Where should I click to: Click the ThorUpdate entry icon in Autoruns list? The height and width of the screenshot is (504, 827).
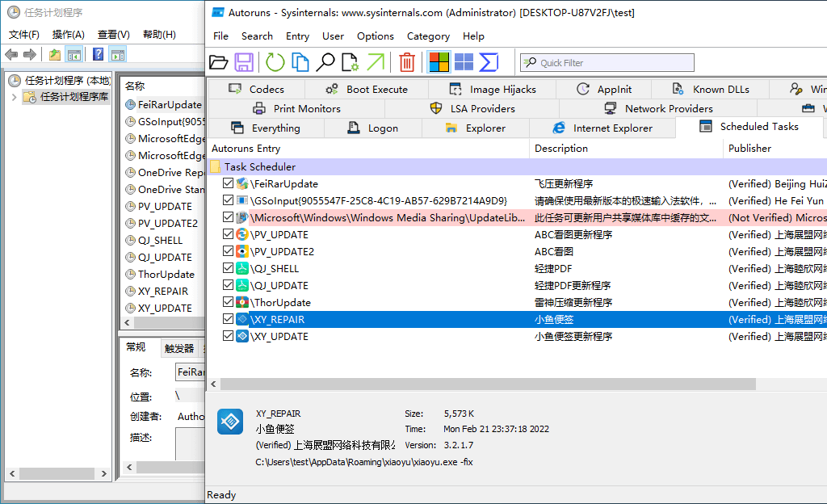pos(242,303)
